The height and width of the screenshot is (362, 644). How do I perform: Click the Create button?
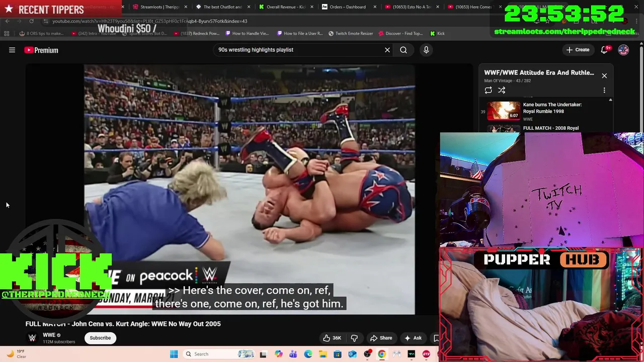coord(578,50)
